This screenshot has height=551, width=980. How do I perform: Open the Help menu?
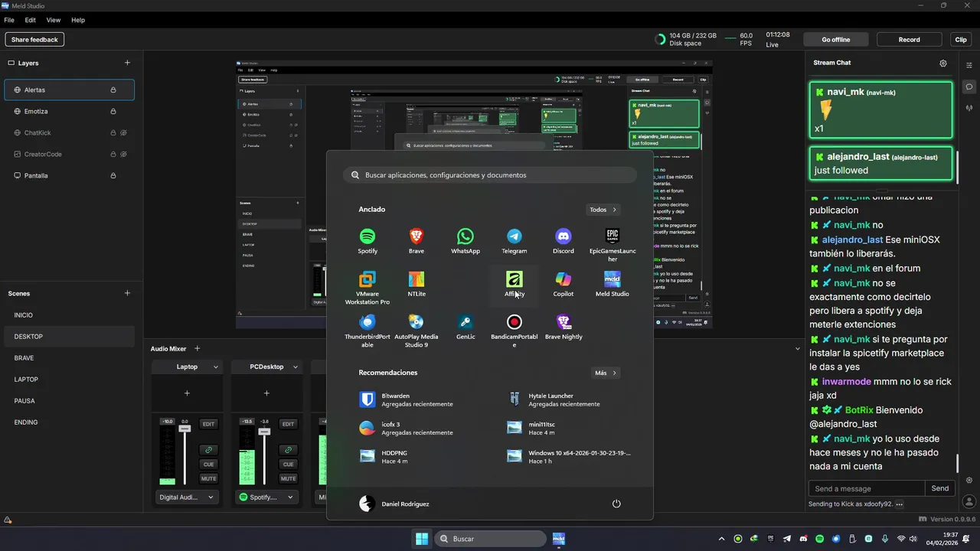(x=78, y=20)
